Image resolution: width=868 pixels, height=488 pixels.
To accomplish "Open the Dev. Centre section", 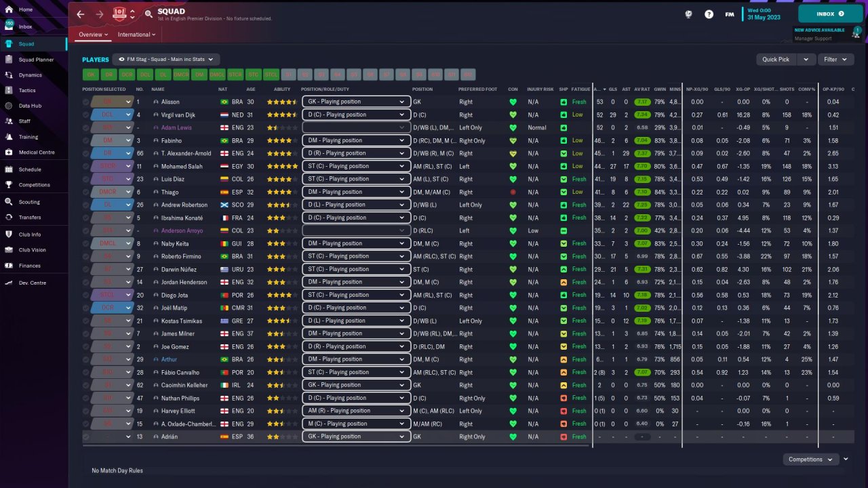I will tap(33, 283).
